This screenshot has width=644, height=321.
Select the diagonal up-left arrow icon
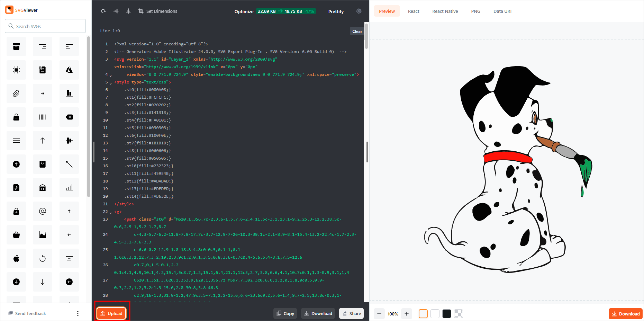tap(69, 164)
